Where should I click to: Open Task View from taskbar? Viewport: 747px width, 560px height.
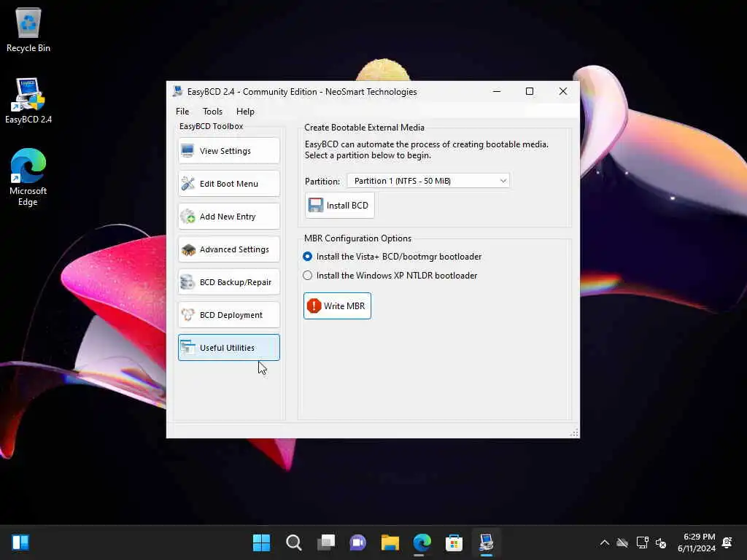coord(326,542)
